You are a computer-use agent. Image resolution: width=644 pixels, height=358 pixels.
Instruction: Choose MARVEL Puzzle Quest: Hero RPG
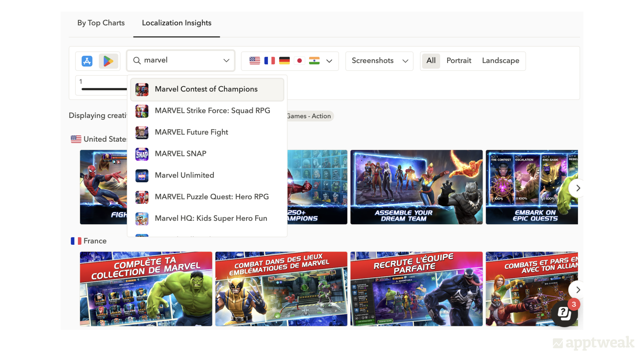click(207, 197)
